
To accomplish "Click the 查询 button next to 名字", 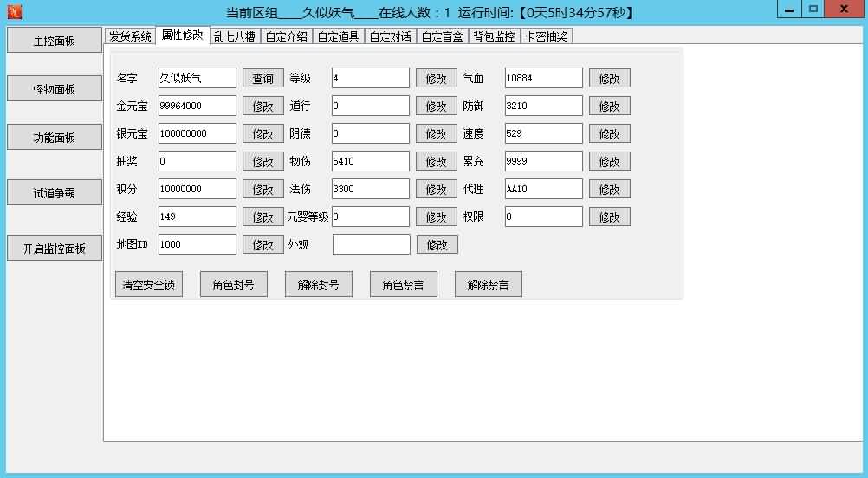I will tap(263, 78).
